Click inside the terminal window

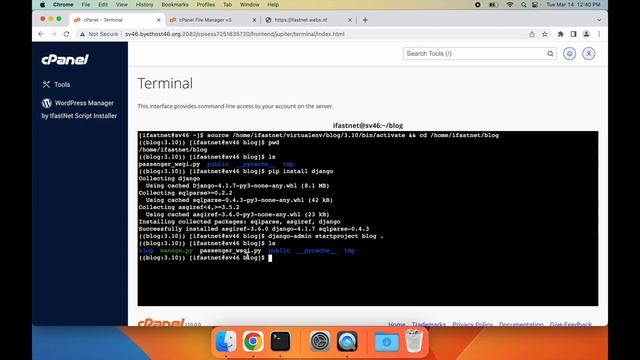coord(368,218)
